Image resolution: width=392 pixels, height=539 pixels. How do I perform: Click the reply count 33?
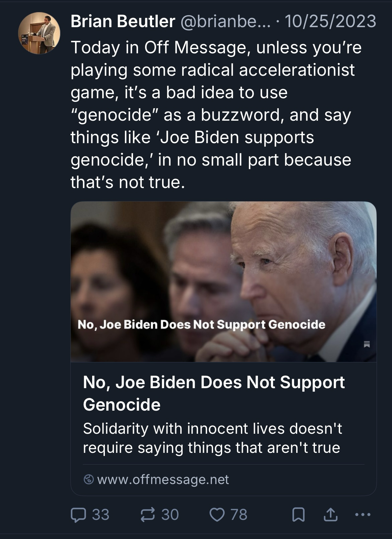(x=101, y=515)
